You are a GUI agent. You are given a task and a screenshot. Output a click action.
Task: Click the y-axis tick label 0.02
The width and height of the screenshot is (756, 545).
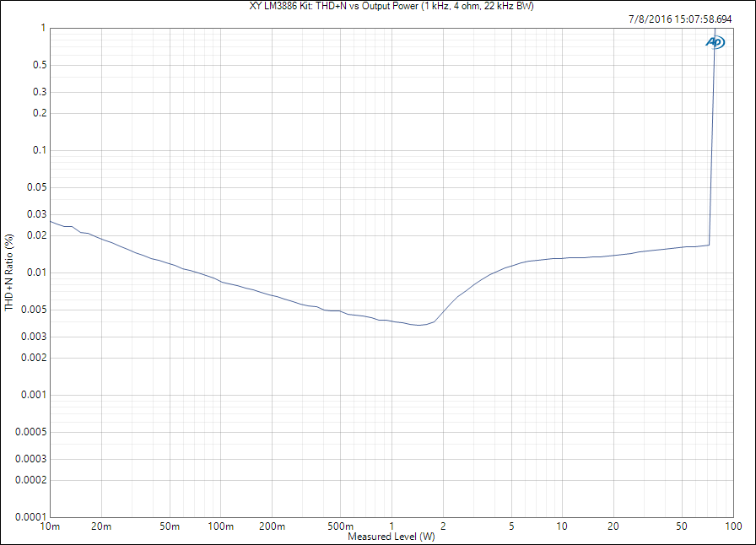click(x=37, y=235)
